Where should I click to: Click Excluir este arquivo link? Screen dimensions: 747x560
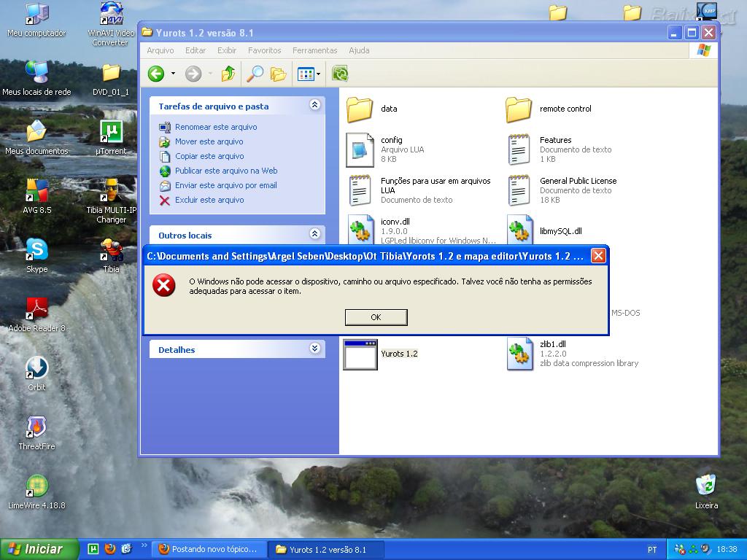tap(209, 200)
